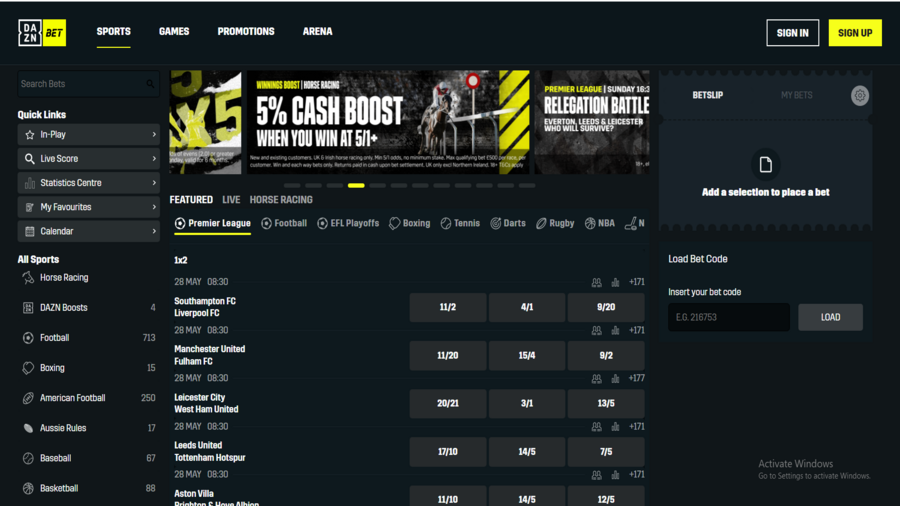This screenshot has width=900, height=506.
Task: Open betslip settings gear icon
Action: click(859, 96)
